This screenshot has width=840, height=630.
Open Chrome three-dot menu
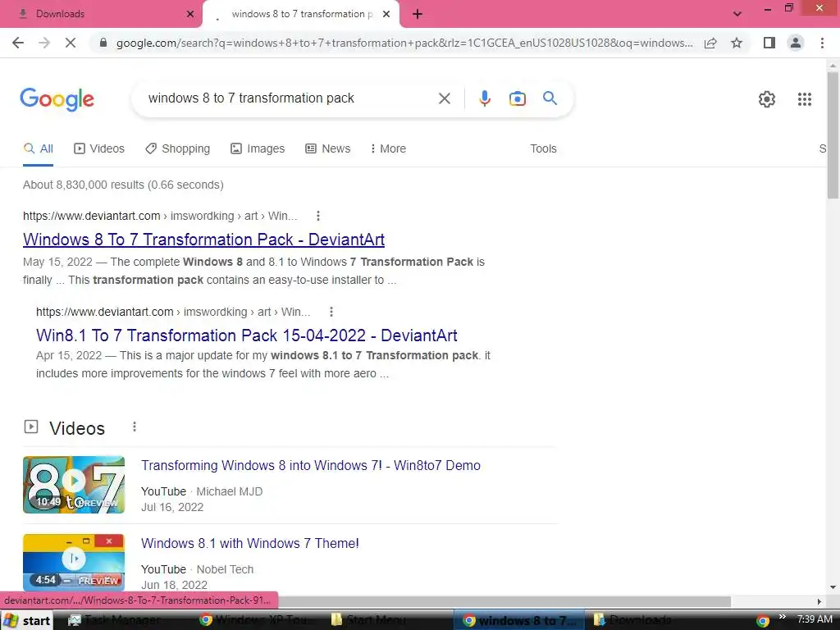(822, 43)
